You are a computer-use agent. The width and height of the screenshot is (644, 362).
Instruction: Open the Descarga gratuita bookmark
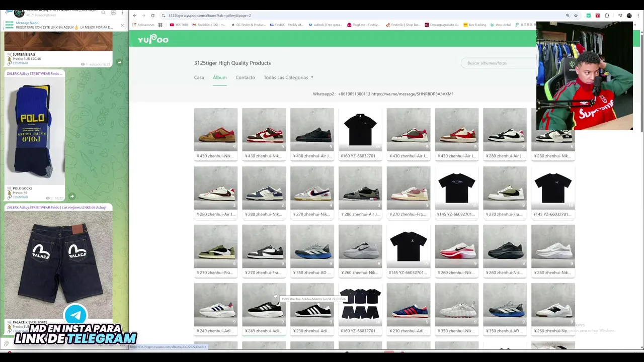tap(441, 25)
